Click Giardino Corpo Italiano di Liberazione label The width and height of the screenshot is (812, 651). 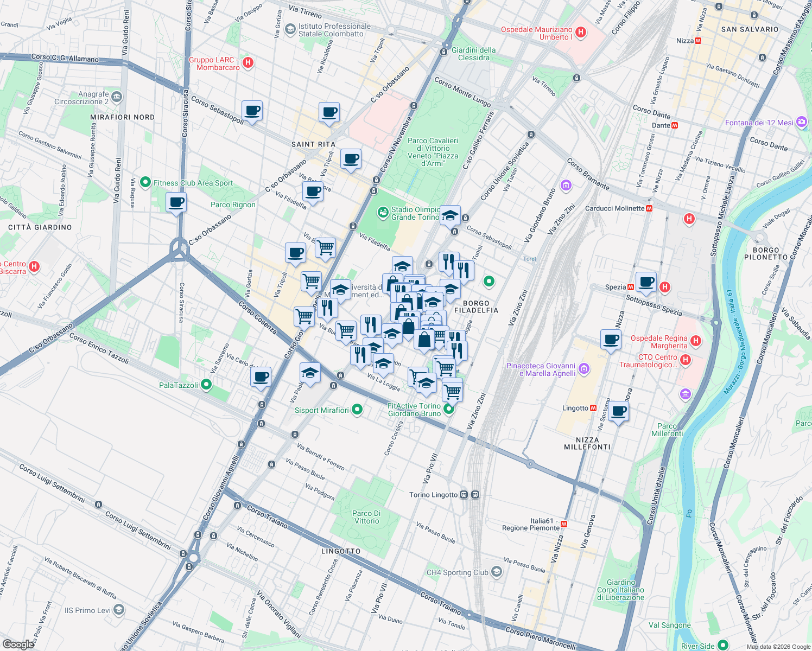[621, 590]
